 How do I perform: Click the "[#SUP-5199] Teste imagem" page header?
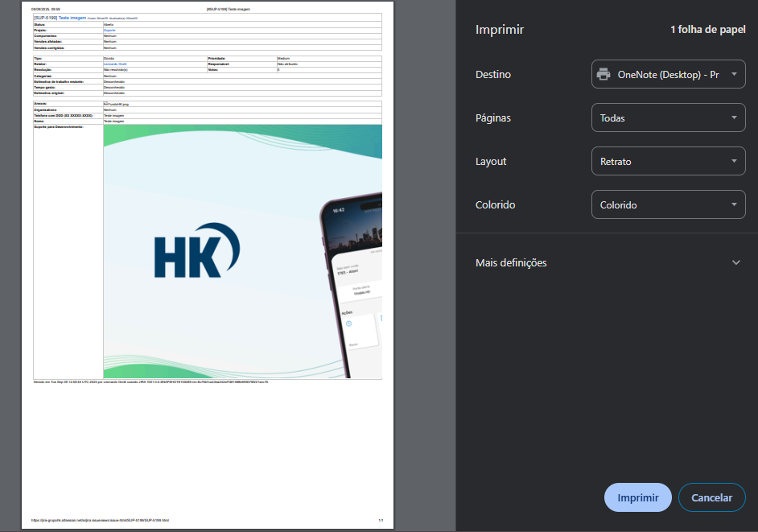[x=229, y=9]
